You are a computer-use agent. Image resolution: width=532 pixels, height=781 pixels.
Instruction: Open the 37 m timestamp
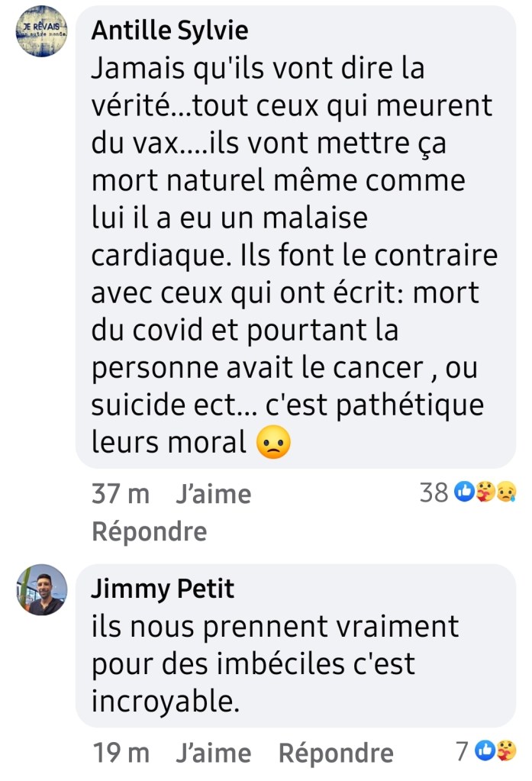[121, 494]
